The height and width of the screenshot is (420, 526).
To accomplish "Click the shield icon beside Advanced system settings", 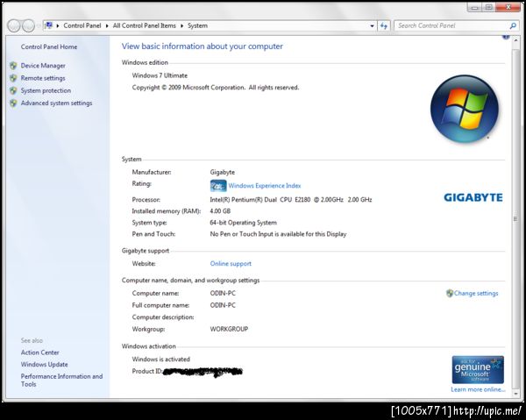I will [13, 103].
